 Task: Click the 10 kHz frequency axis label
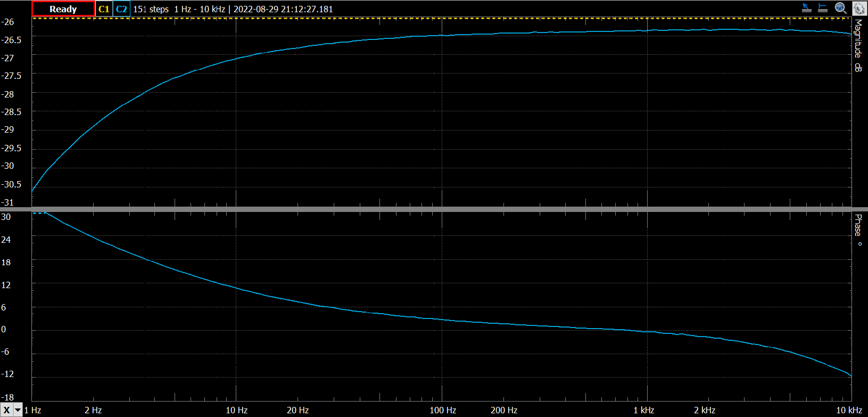click(848, 410)
